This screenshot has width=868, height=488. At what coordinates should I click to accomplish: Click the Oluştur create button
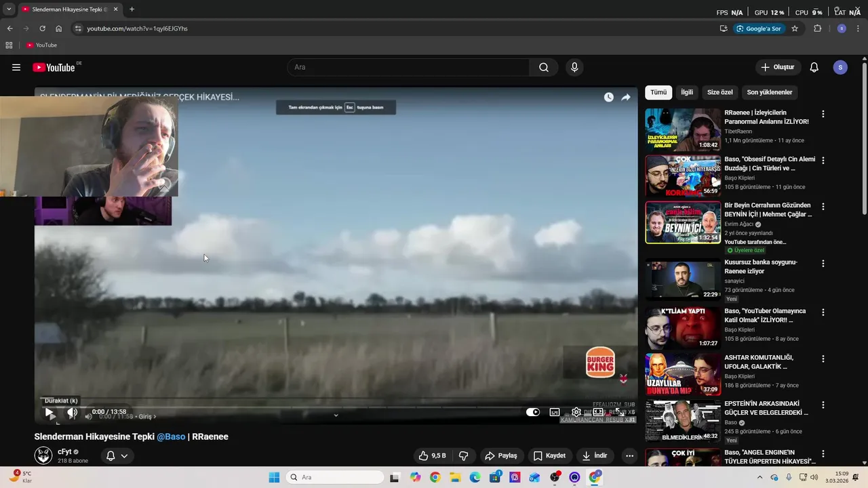[x=778, y=67]
